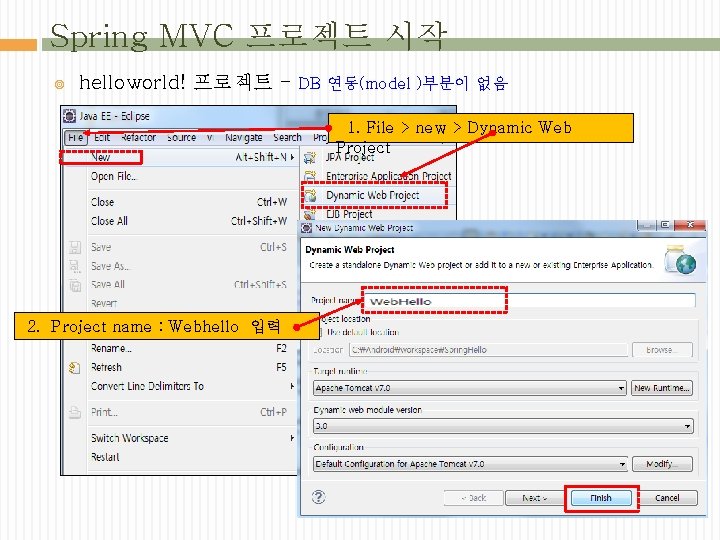Image resolution: width=720 pixels, height=540 pixels.
Task: Click the Refresh icon in menu
Action: [x=74, y=368]
